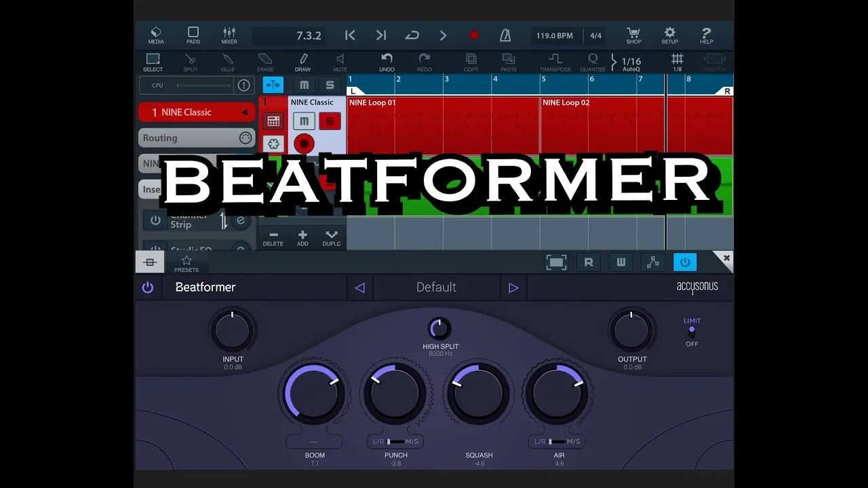This screenshot has width=868, height=488.
Task: Toggle the Limit switch
Action: point(692,331)
